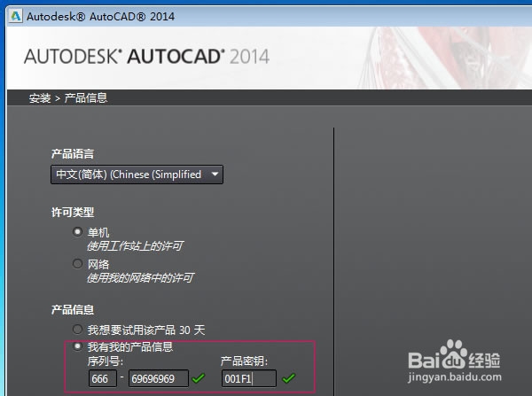532x396 pixels.
Task: Click the green checkmark beside the serial number
Action: (199, 377)
